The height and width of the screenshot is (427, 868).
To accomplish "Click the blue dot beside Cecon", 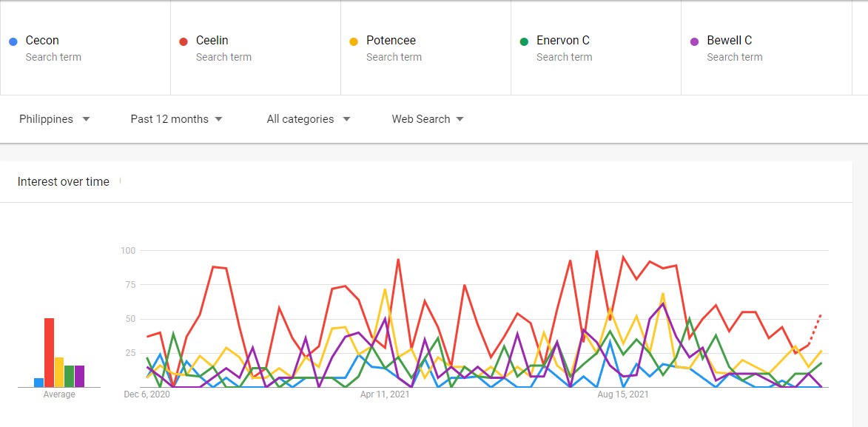I will tap(13, 41).
